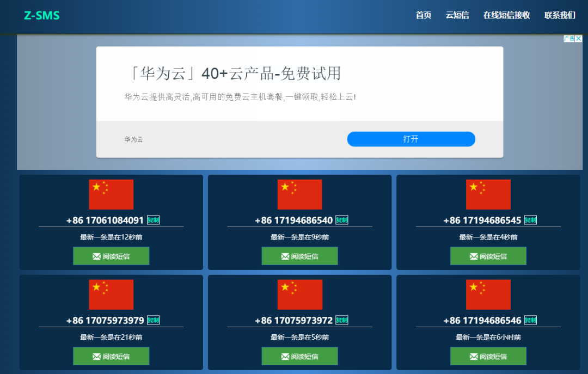The image size is (588, 374).
Task: Copy number +86 17075973979 via copy icon
Action: (153, 320)
